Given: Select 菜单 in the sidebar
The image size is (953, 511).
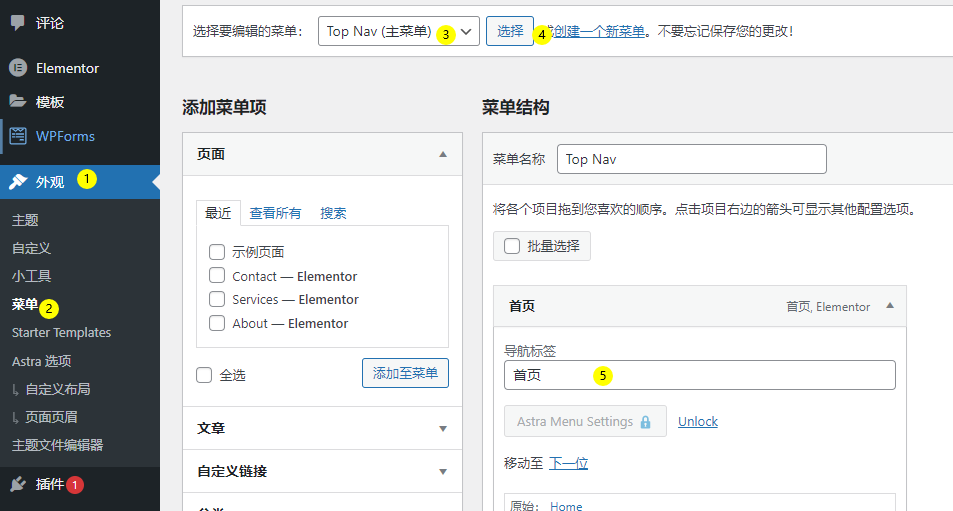Looking at the screenshot, I should tap(24, 304).
